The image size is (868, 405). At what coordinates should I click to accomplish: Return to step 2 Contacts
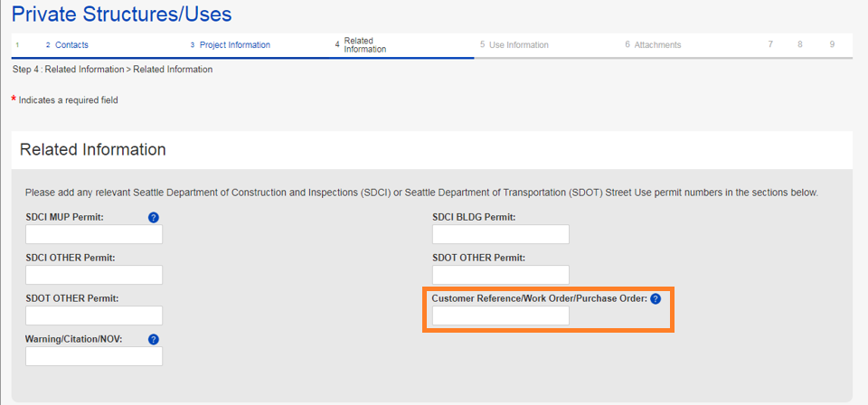(71, 45)
